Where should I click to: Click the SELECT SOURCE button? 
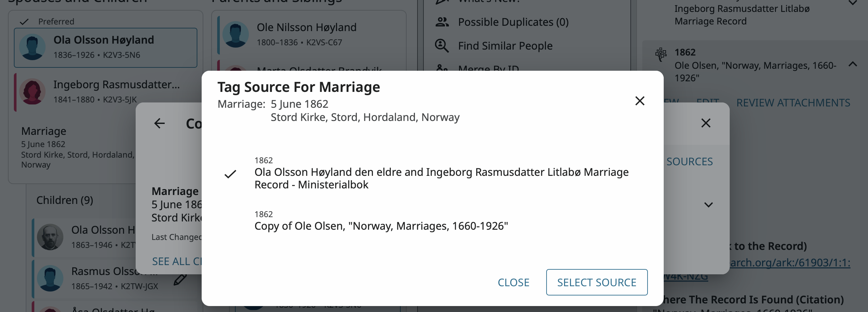coord(596,282)
